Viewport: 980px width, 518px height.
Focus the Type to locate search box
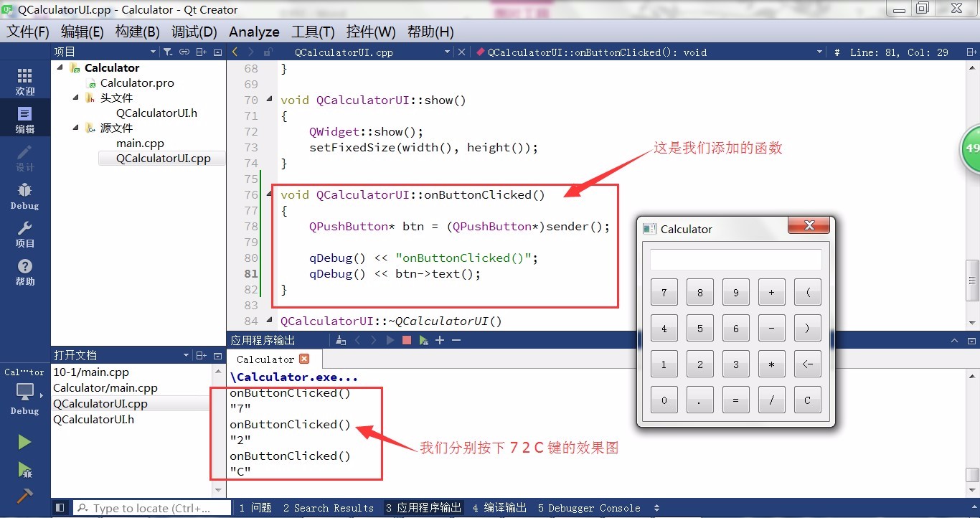click(x=152, y=507)
